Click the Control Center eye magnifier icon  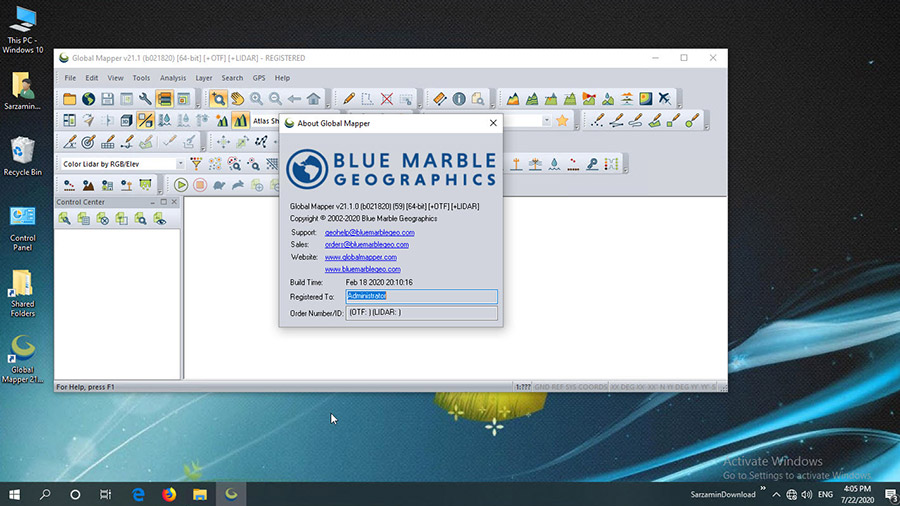[160, 219]
